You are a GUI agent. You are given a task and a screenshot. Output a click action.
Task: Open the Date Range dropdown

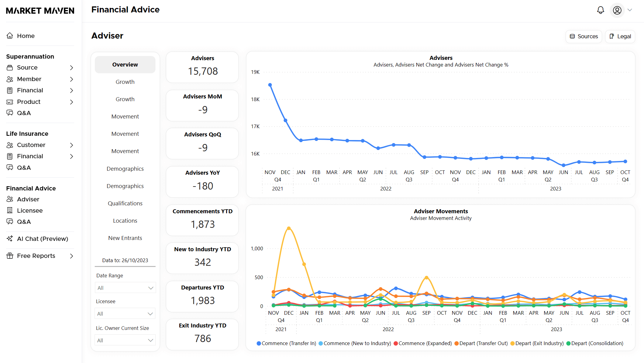coord(125,287)
